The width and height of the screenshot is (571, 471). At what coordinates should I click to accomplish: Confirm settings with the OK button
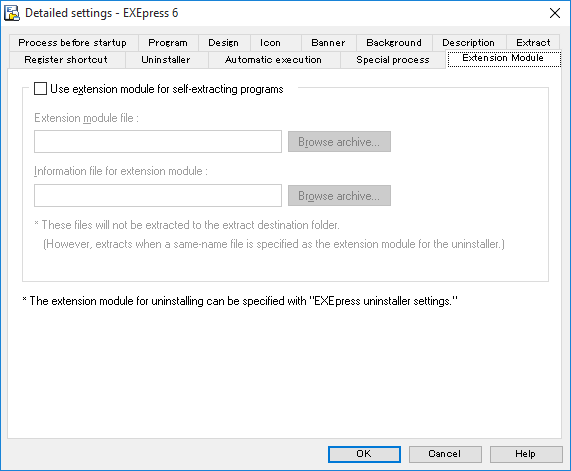(364, 454)
